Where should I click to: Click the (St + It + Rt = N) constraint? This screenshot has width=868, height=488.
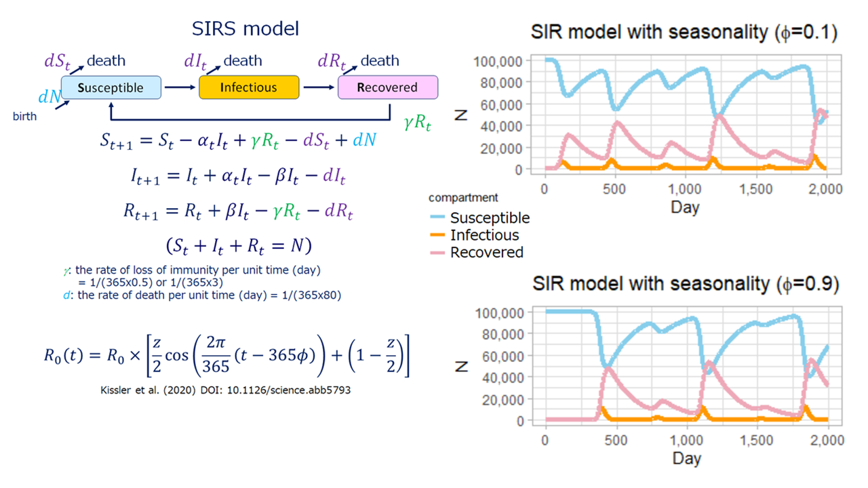coord(238,245)
